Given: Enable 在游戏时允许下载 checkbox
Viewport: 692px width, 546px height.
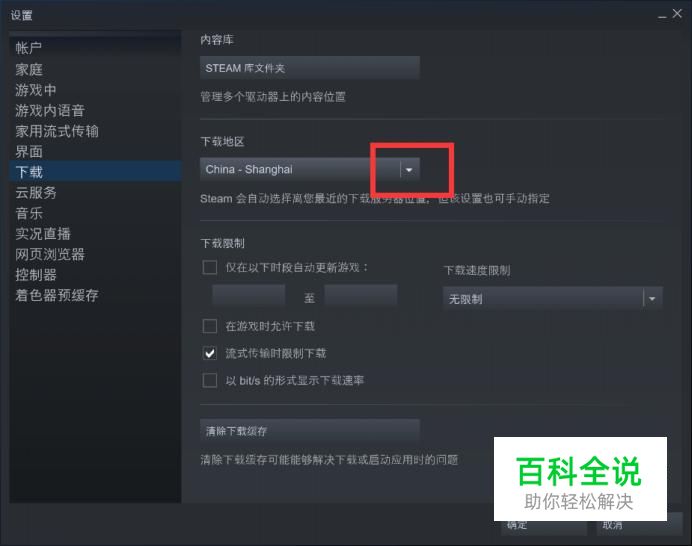Looking at the screenshot, I should point(210,326).
